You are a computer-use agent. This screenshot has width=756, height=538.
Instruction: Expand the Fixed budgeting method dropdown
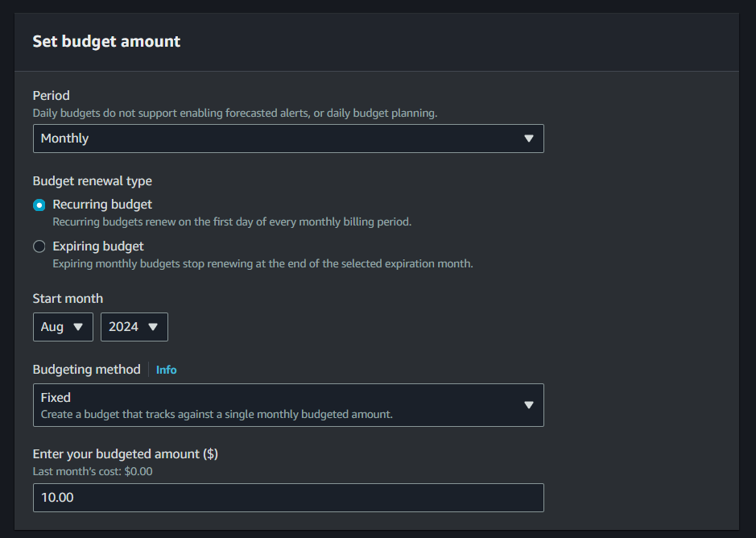click(287, 405)
